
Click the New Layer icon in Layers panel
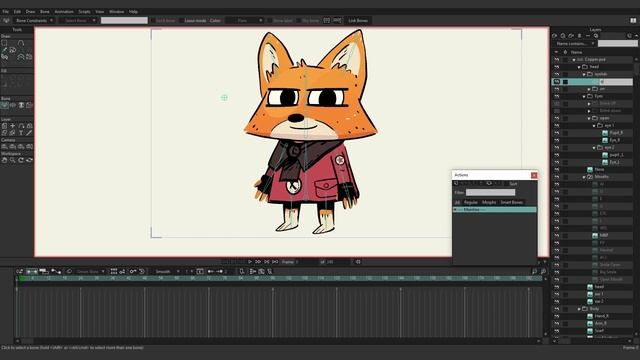coord(555,36)
